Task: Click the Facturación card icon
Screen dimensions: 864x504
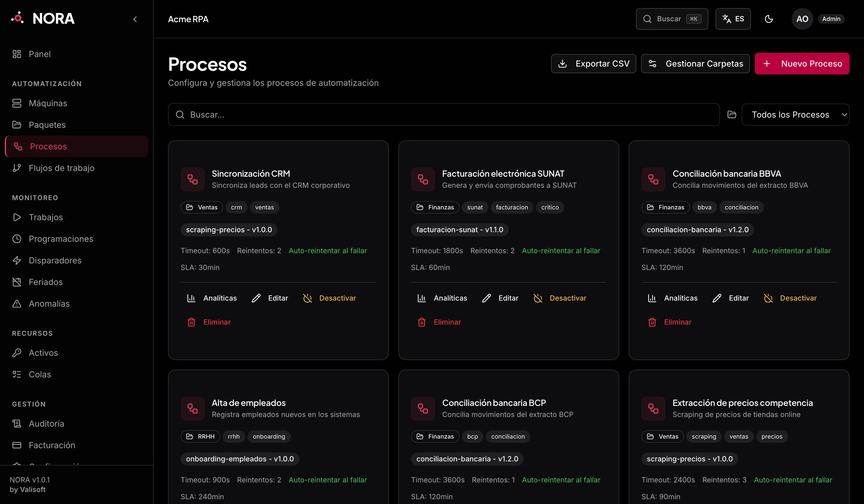Action: point(17,445)
